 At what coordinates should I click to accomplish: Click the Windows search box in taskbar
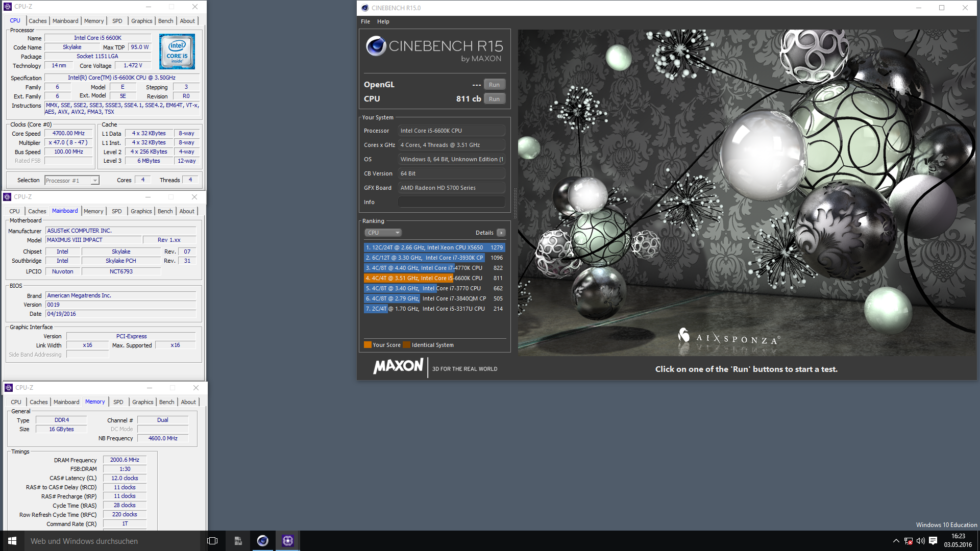tap(112, 541)
